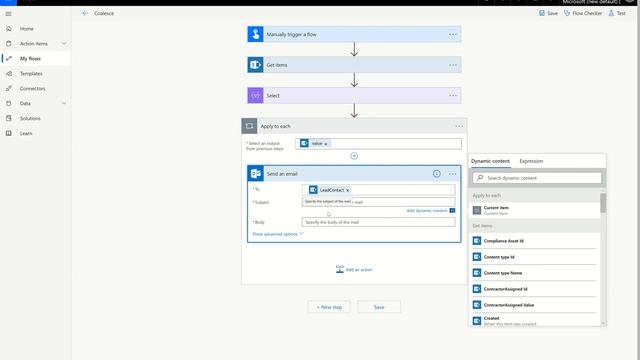Select Current item dynamic content

[x=534, y=210]
